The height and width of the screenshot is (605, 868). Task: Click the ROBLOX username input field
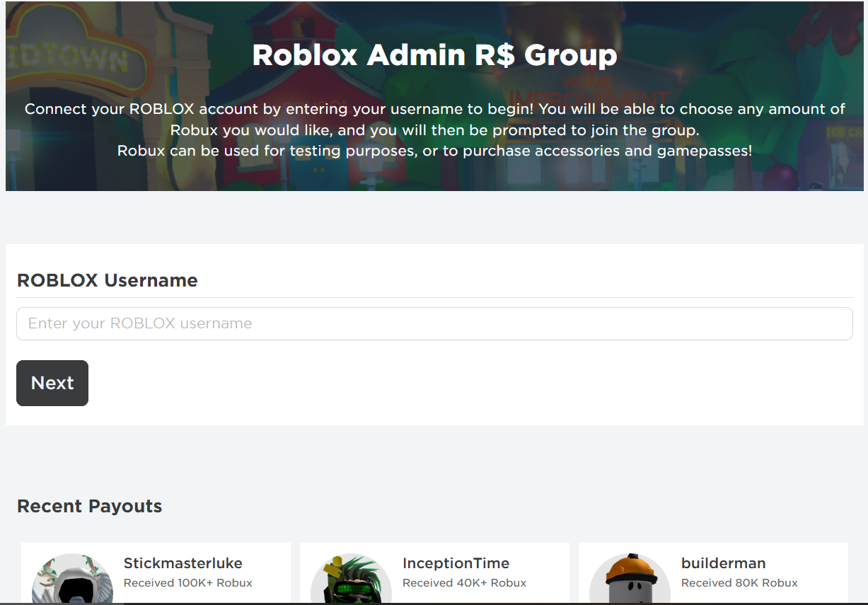coord(434,323)
